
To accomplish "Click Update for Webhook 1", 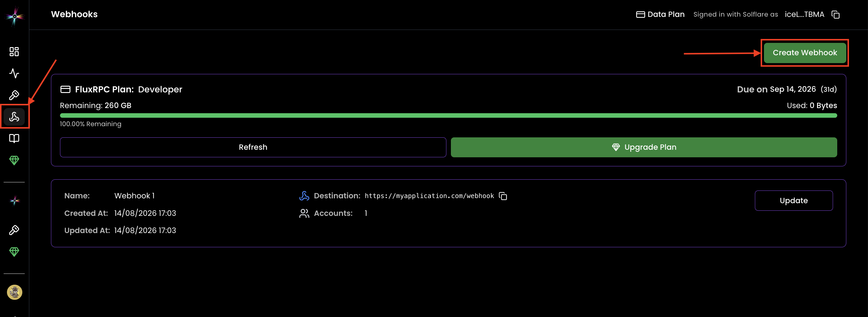I will (794, 201).
